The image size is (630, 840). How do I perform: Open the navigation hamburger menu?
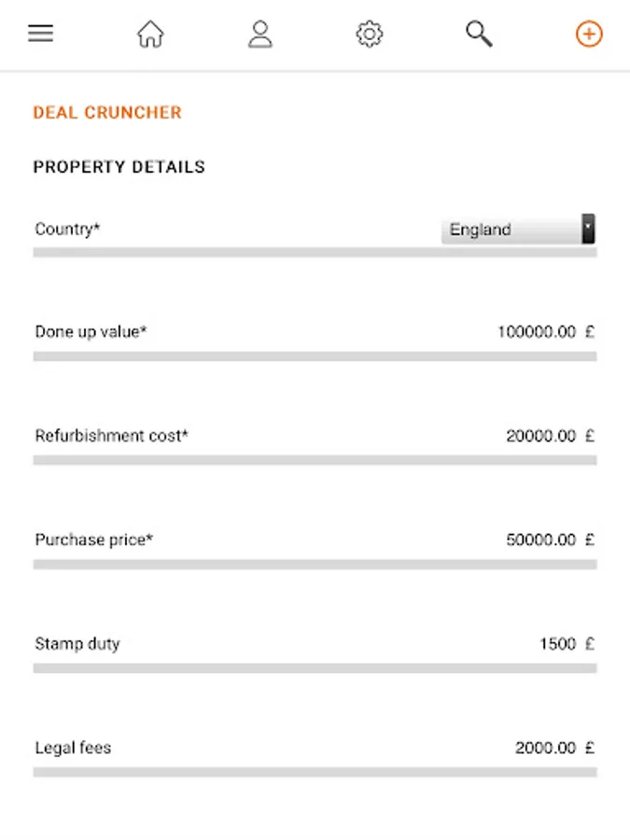point(40,33)
